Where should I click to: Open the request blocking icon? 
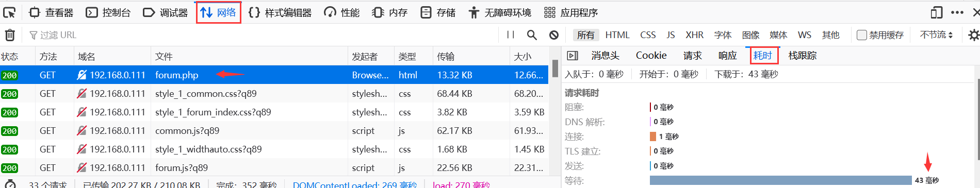[554, 35]
